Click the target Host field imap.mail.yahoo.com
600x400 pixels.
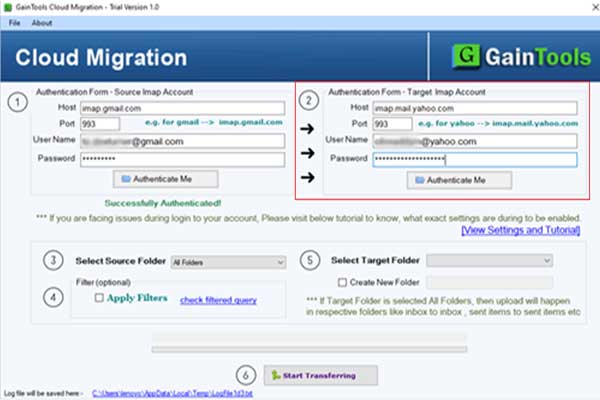[x=475, y=108]
